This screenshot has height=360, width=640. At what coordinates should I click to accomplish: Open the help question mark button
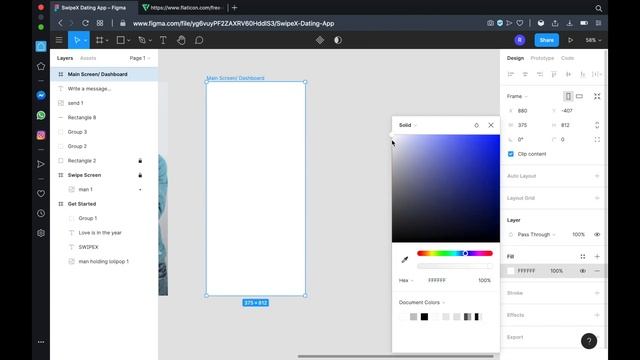(589, 341)
